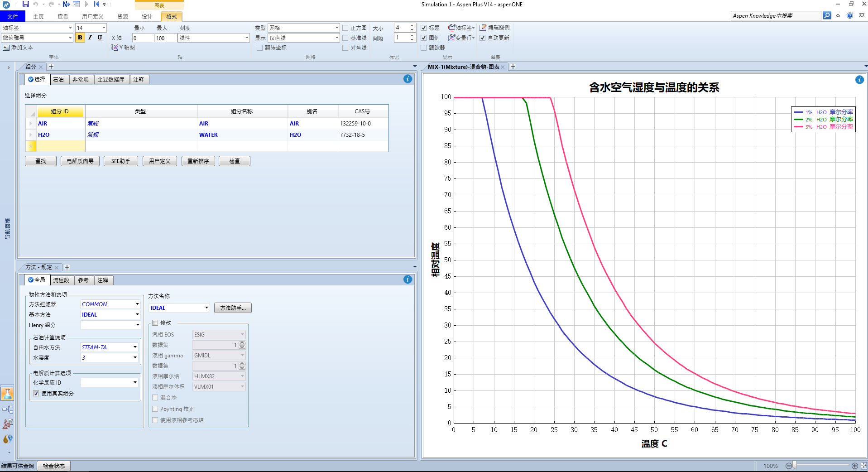
Task: Uncheck the 标题 title checkbox
Action: coord(424,28)
